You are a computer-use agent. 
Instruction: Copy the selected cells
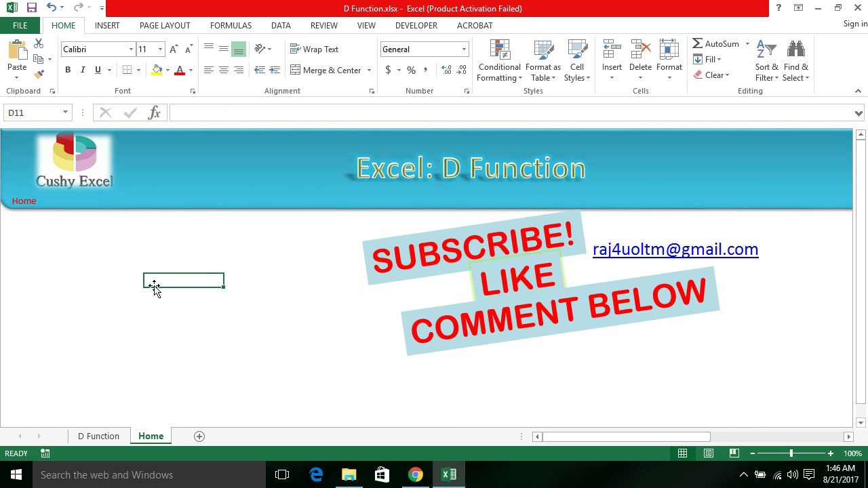pyautogui.click(x=39, y=59)
